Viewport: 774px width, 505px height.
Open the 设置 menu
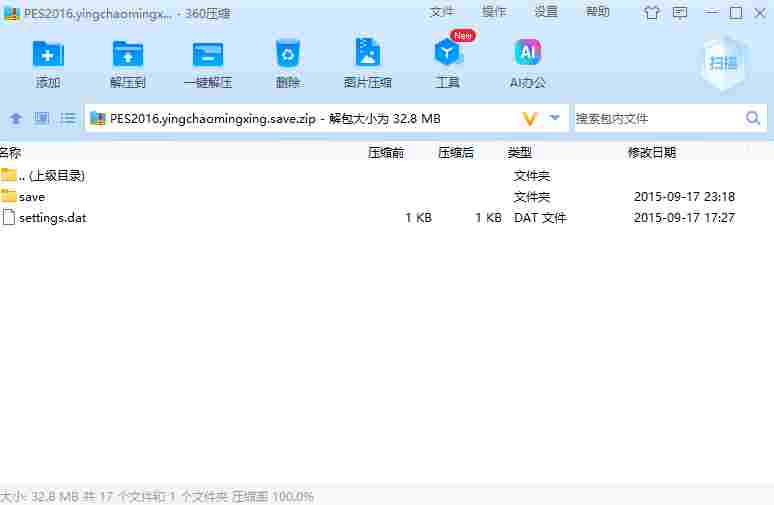click(x=546, y=12)
